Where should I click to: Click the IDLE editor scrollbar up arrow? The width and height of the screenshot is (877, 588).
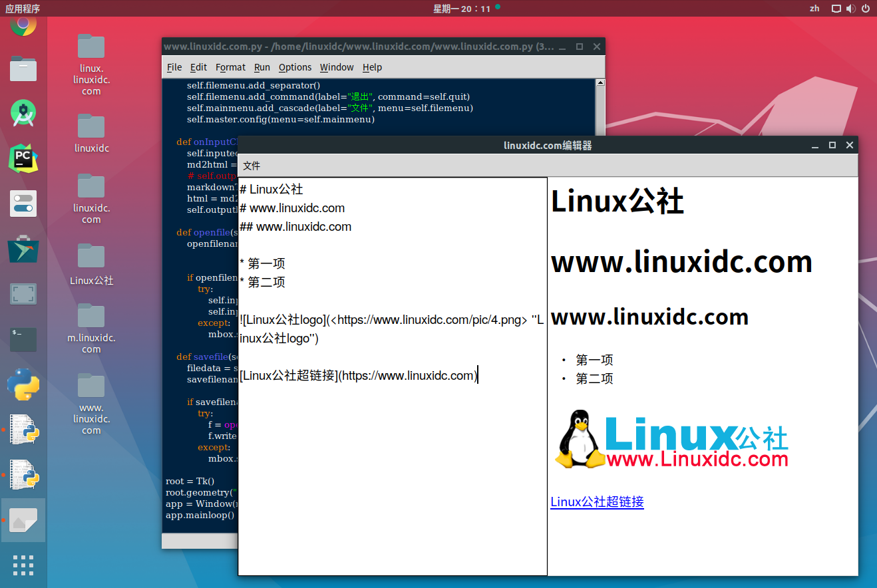click(x=600, y=83)
